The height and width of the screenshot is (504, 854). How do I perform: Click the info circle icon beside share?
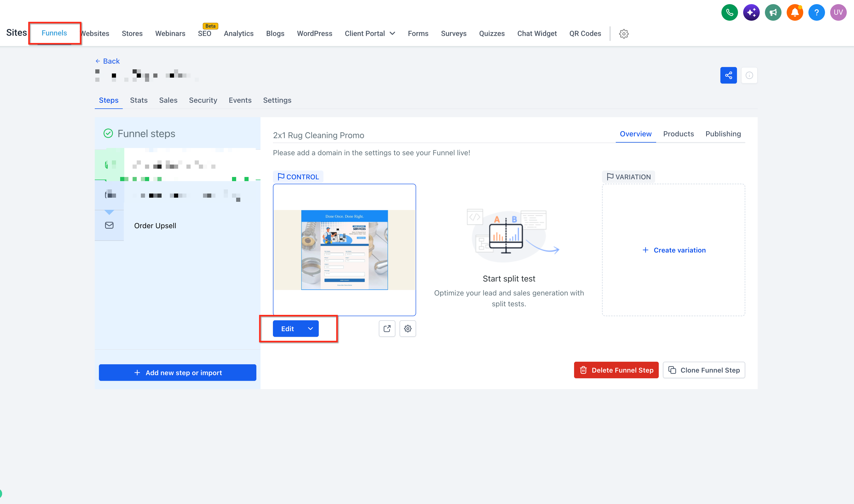pyautogui.click(x=749, y=75)
